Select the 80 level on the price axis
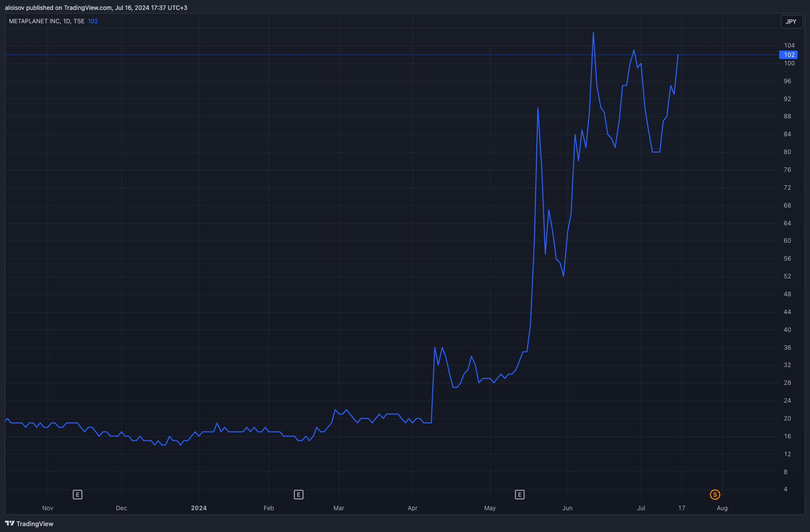 pos(787,152)
